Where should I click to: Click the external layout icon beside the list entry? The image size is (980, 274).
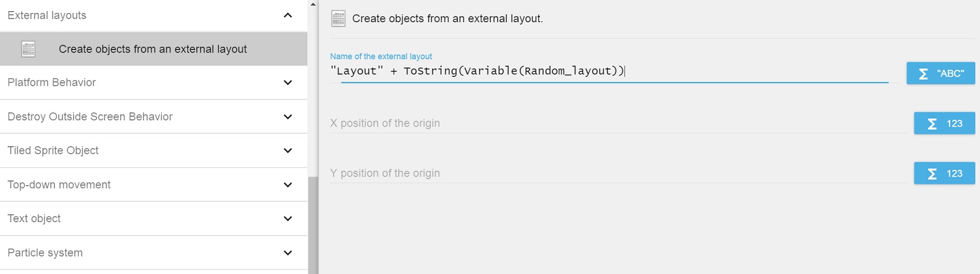click(28, 49)
